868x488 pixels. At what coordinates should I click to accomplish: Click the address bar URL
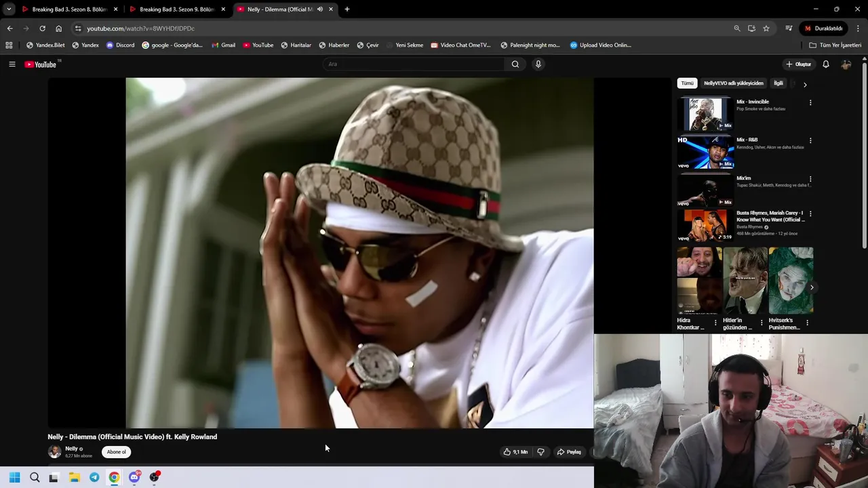click(140, 28)
